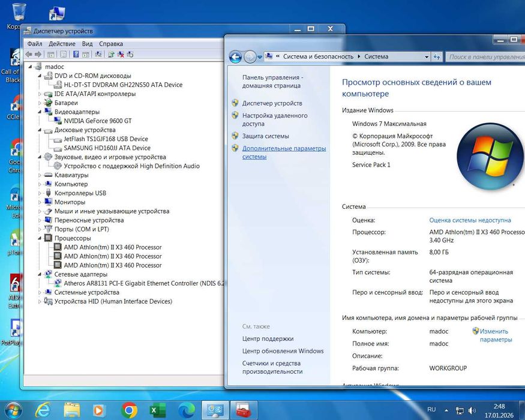Click the Back button in the System window
Image resolution: width=525 pixels, height=420 pixels.
(x=235, y=57)
